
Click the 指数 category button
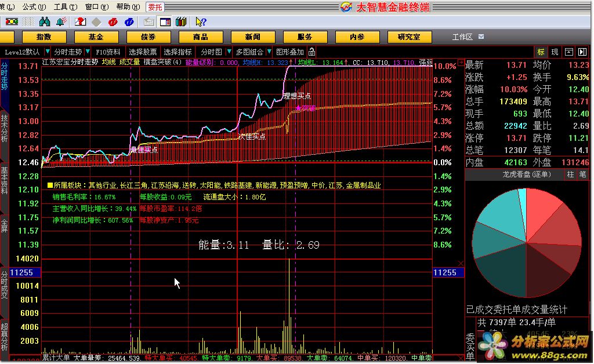[44, 37]
